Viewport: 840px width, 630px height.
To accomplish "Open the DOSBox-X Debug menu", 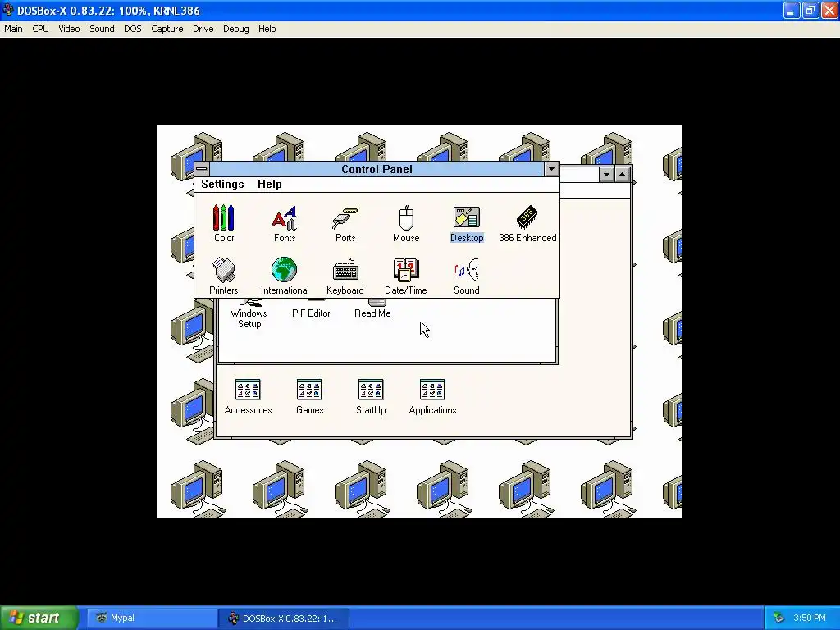I will point(236,29).
